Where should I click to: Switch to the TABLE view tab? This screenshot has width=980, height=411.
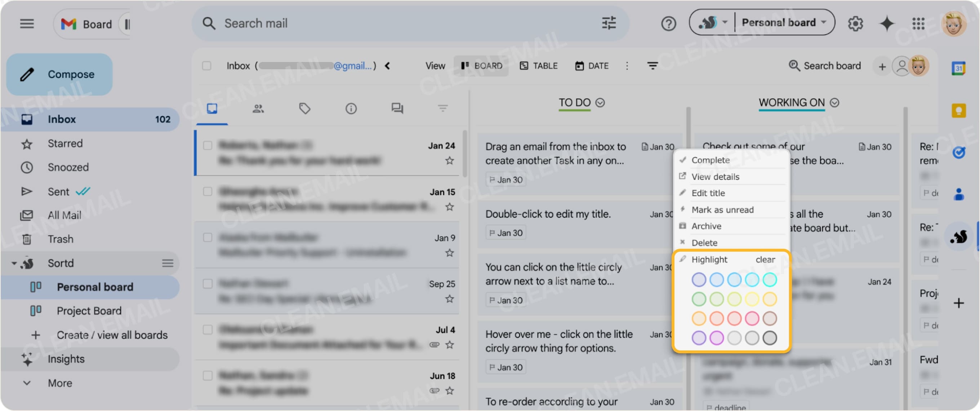click(x=539, y=66)
